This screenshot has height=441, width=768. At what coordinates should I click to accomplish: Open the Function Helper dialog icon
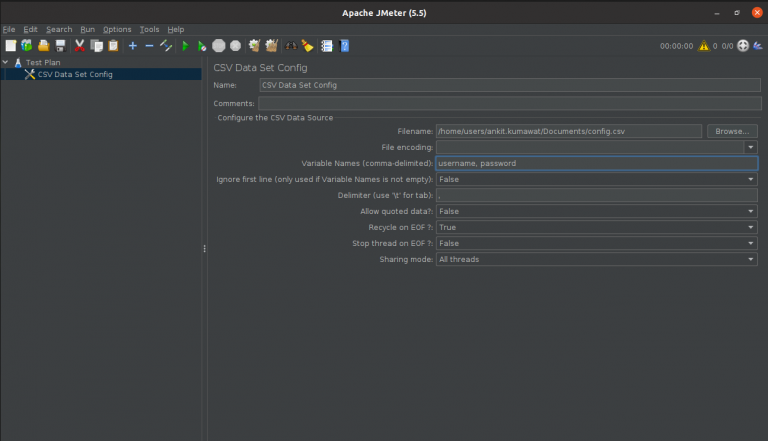[x=327, y=46]
